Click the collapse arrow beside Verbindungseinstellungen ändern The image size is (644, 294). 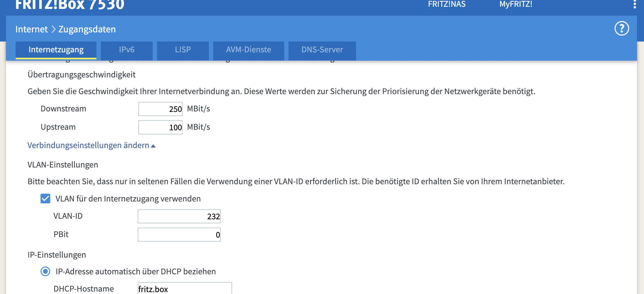click(x=153, y=146)
